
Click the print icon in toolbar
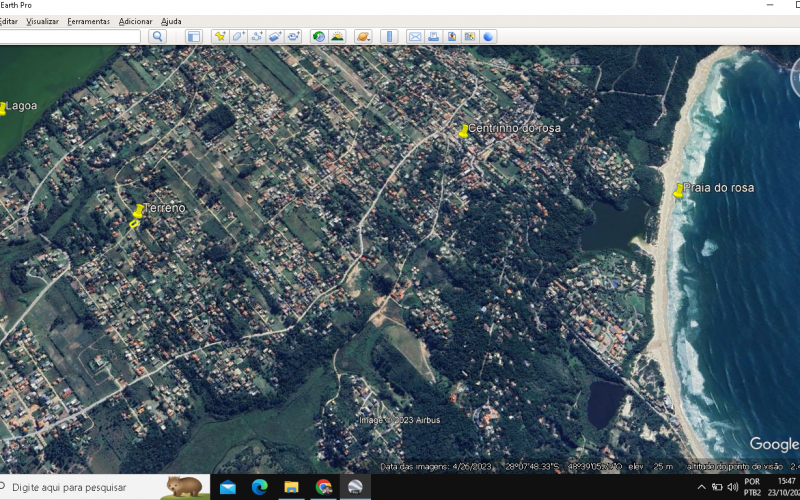click(x=433, y=36)
